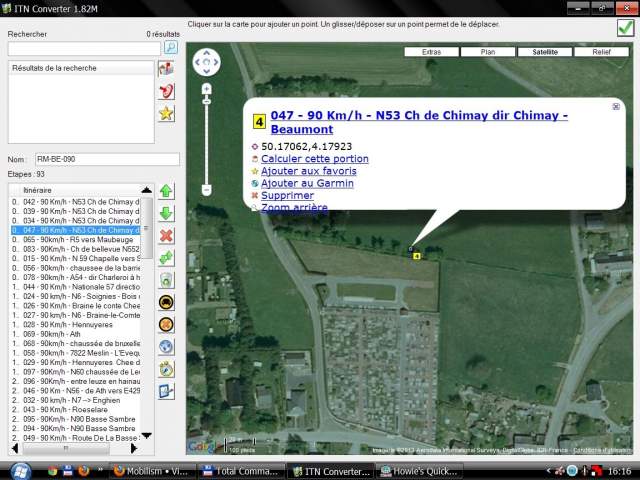Click the 'Supprimer' link in popup
Screen dimensions: 640x480
287,196
